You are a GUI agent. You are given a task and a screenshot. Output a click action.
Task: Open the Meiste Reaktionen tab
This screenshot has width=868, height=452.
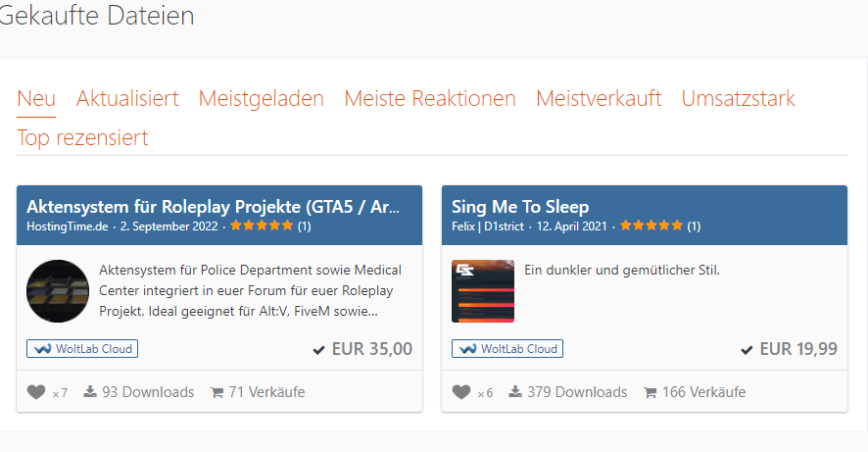pyautogui.click(x=430, y=99)
